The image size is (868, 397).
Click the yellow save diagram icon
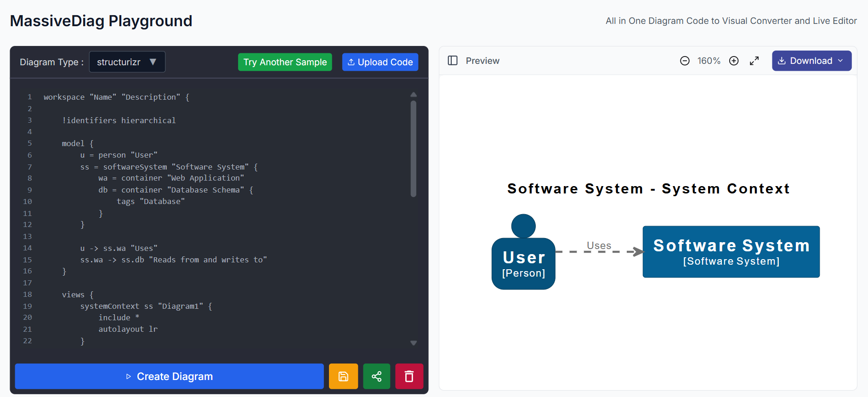pos(343,376)
